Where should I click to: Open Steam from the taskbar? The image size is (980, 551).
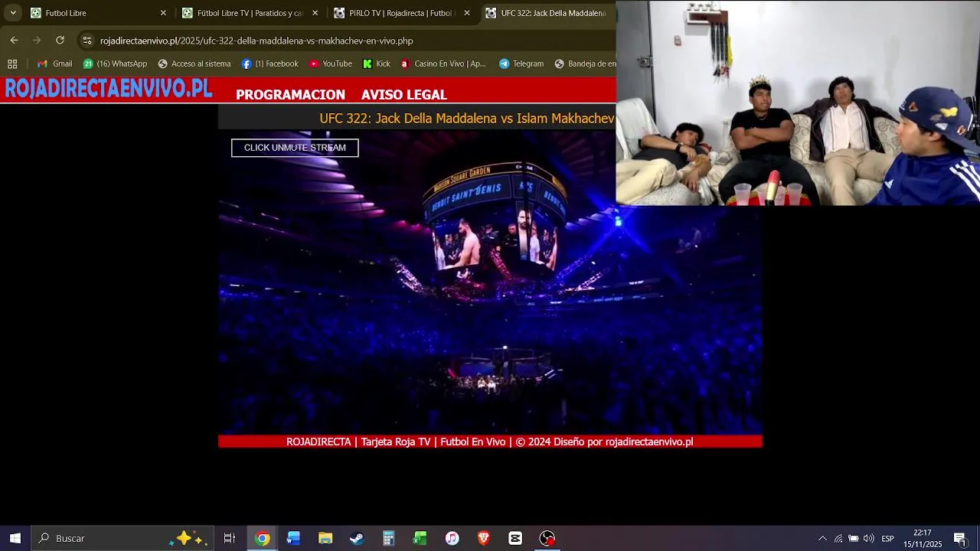point(357,538)
